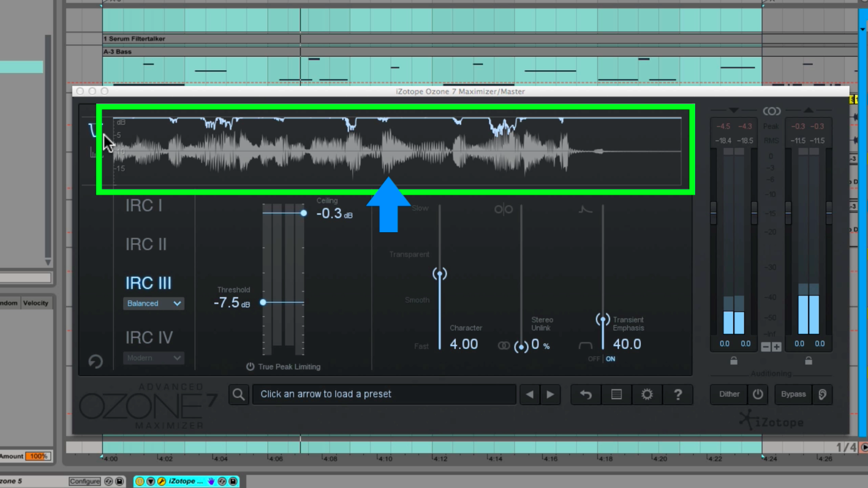Switch to the Velocity tab in Ableton
The height and width of the screenshot is (488, 868).
click(x=36, y=303)
